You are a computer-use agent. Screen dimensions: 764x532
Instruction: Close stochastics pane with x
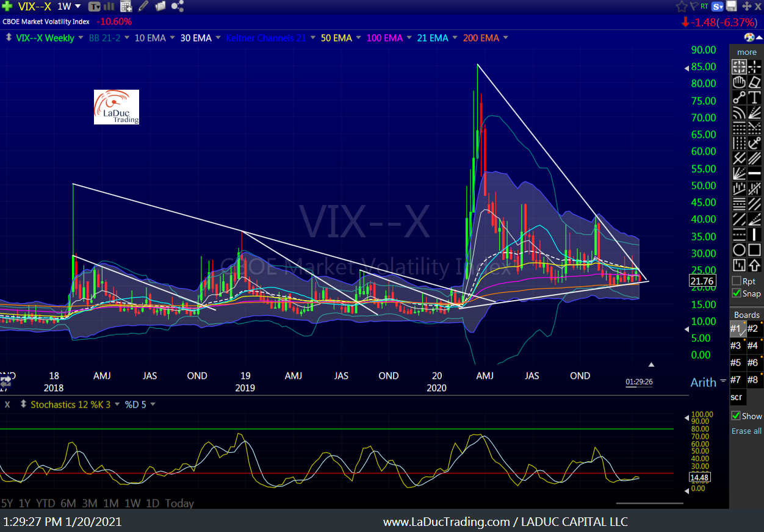[x=8, y=404]
